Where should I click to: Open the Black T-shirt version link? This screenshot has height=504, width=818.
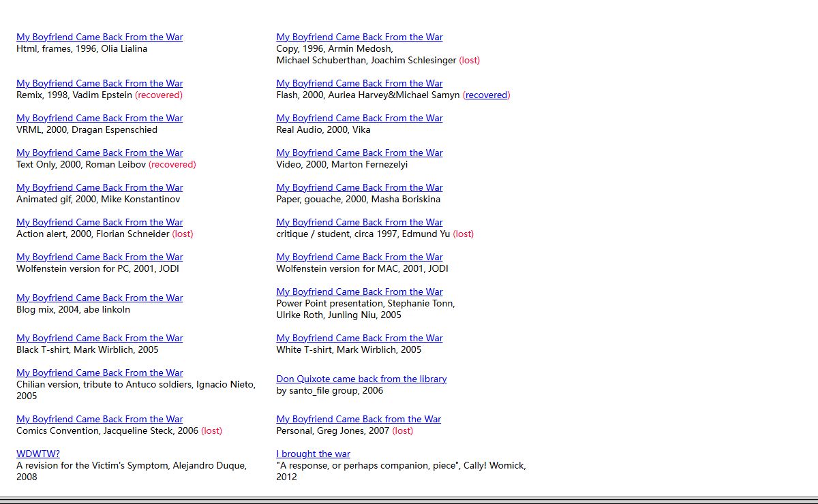pyautogui.click(x=100, y=338)
